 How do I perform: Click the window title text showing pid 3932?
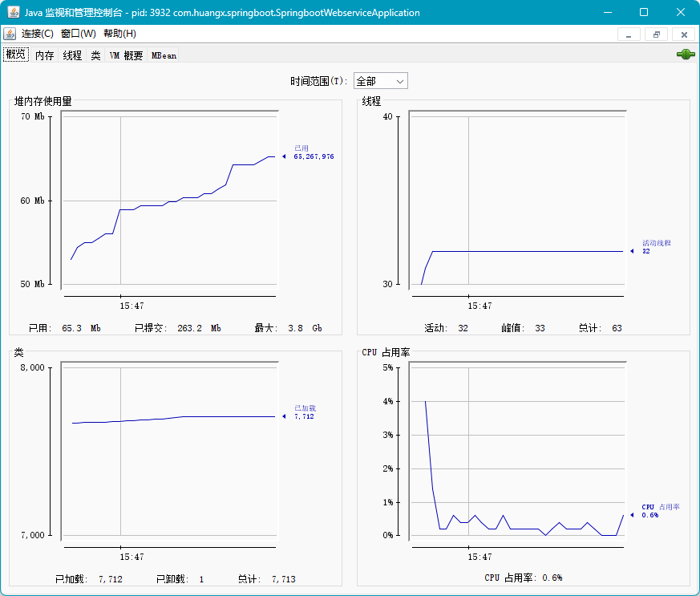click(222, 13)
